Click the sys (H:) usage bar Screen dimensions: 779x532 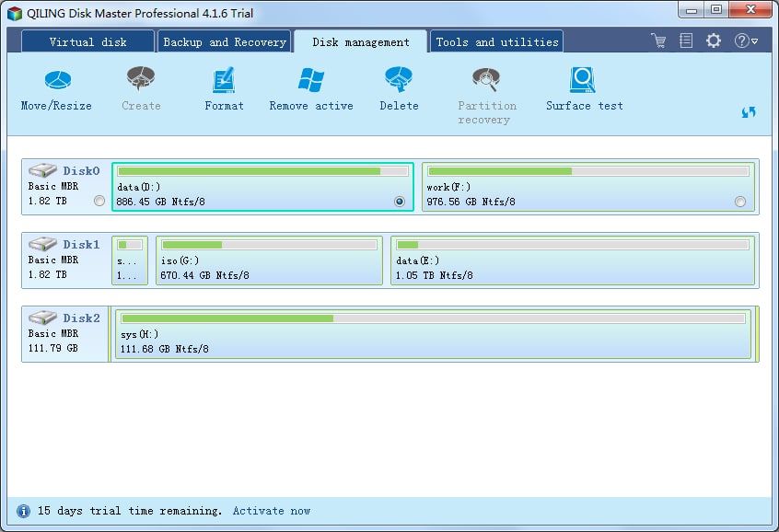(433, 318)
